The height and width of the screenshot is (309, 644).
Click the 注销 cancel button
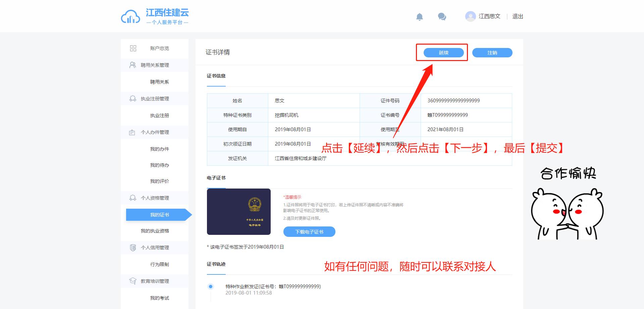pos(492,53)
